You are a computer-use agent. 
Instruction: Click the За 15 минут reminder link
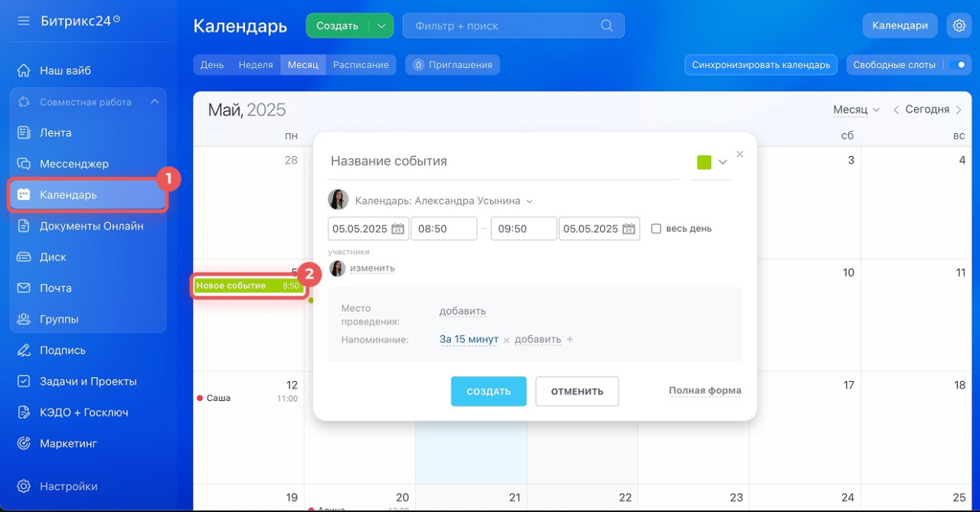coord(469,339)
